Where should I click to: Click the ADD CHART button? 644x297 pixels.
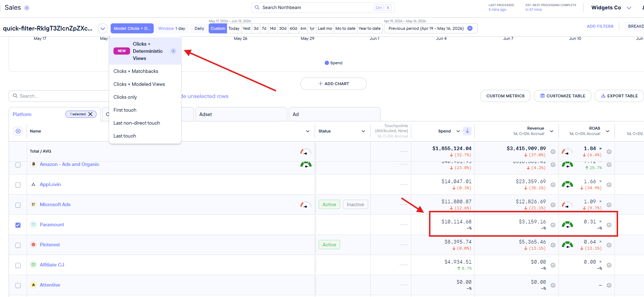coord(333,84)
